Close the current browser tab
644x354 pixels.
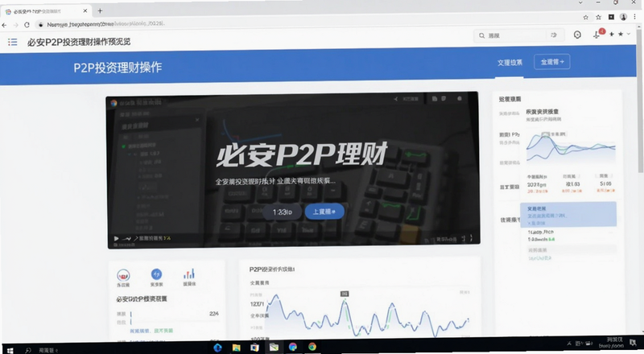[x=85, y=11]
